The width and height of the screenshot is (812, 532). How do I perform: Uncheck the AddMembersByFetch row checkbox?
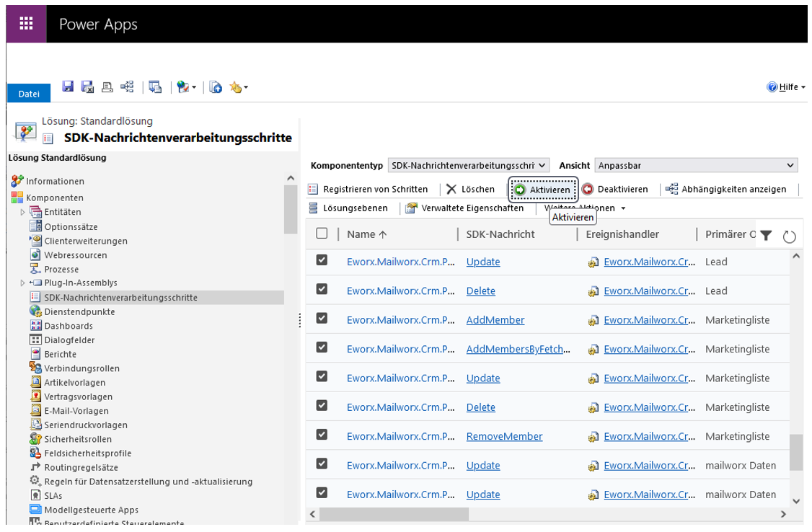tap(322, 347)
